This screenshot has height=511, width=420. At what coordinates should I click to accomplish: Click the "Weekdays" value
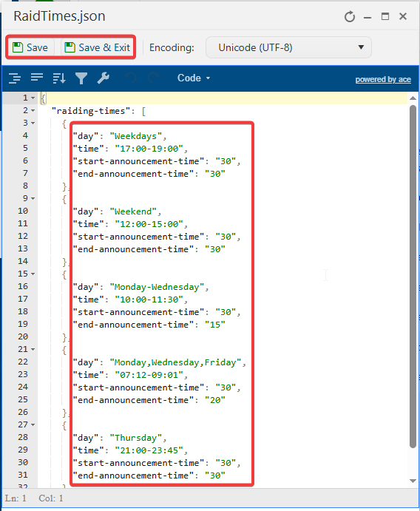pyautogui.click(x=136, y=136)
